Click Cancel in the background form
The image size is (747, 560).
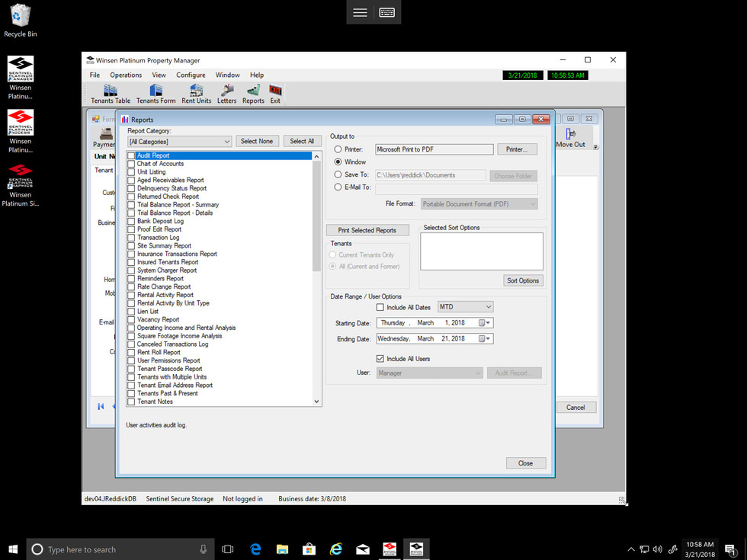575,408
